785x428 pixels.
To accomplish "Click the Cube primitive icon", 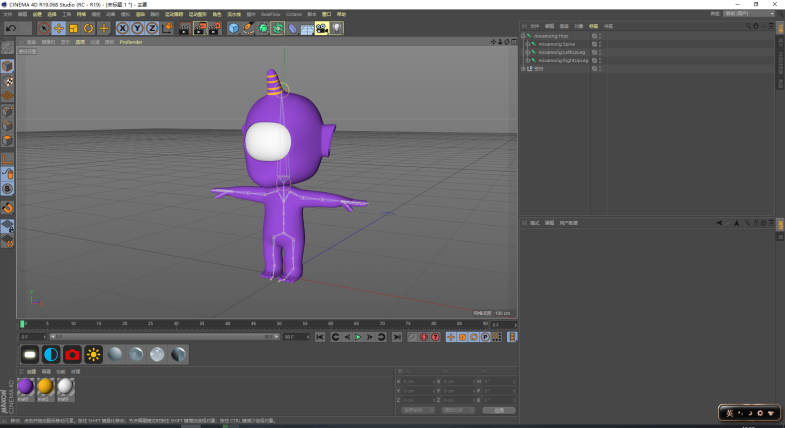I will (233, 28).
